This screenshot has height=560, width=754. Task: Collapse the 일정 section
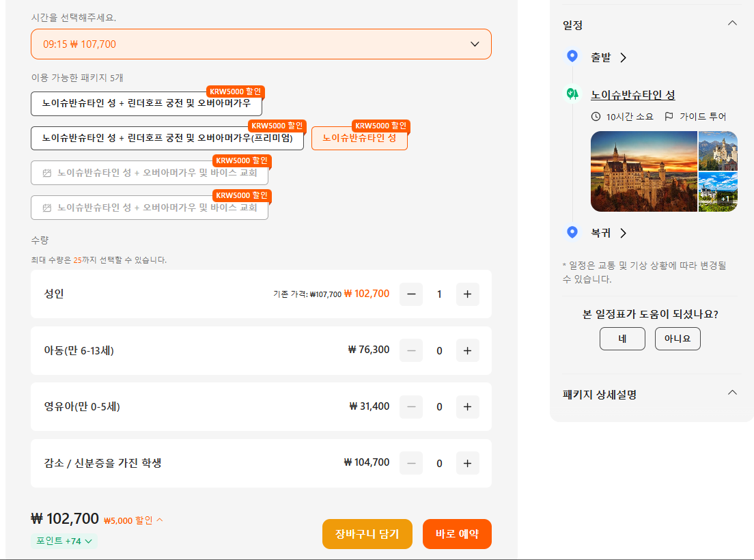pos(732,23)
